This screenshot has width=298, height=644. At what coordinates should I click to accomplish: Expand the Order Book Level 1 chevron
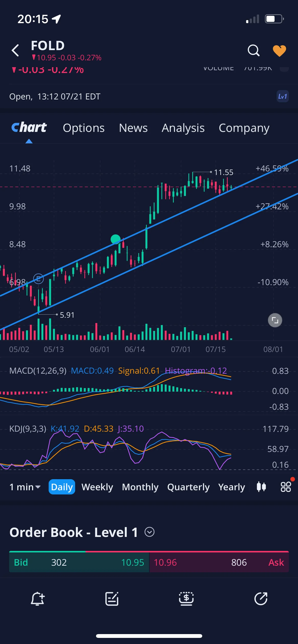point(150,532)
